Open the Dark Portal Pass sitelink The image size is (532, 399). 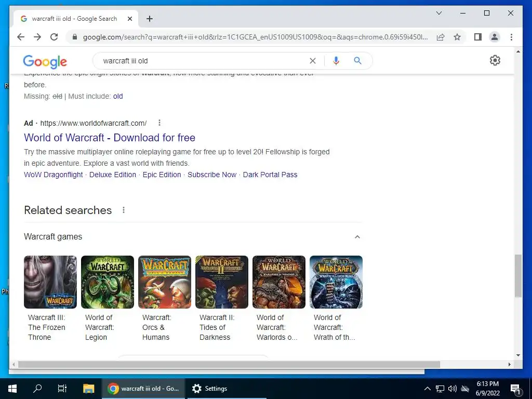270,175
